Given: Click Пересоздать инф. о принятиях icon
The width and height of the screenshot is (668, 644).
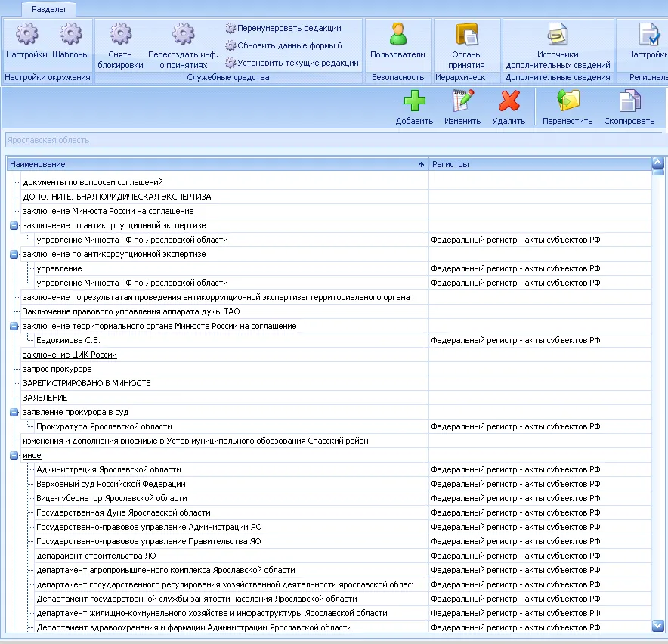Looking at the screenshot, I should (183, 35).
